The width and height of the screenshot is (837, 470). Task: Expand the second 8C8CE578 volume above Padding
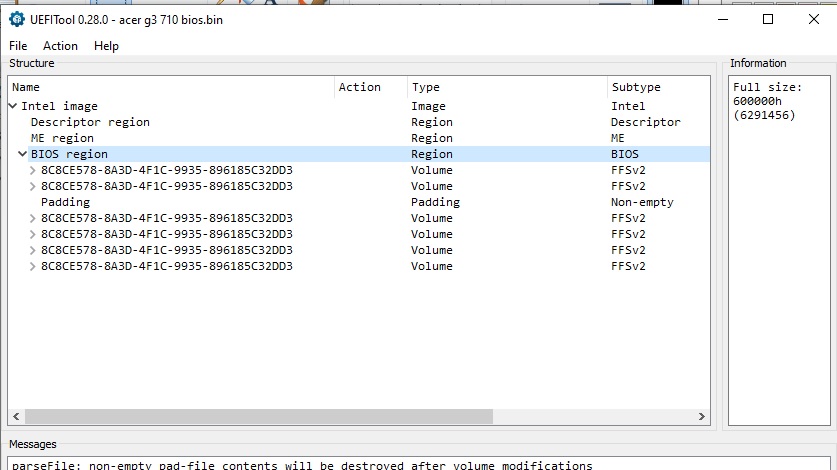pyautogui.click(x=33, y=186)
